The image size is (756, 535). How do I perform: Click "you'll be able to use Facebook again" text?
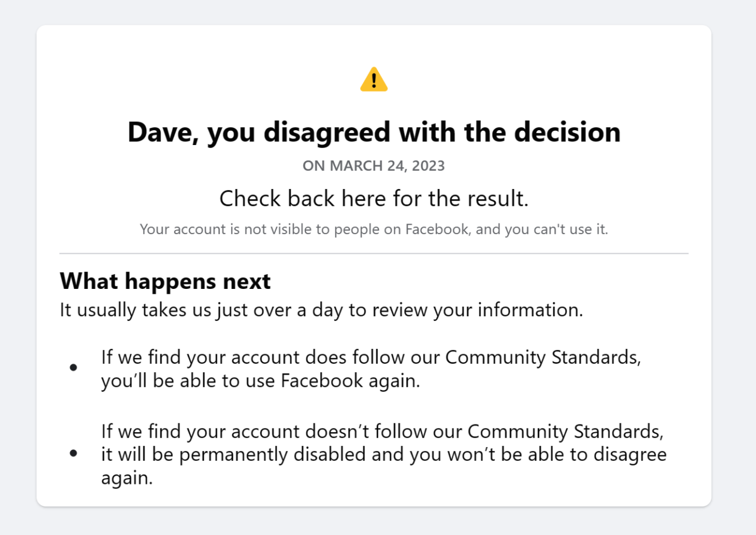pyautogui.click(x=261, y=381)
